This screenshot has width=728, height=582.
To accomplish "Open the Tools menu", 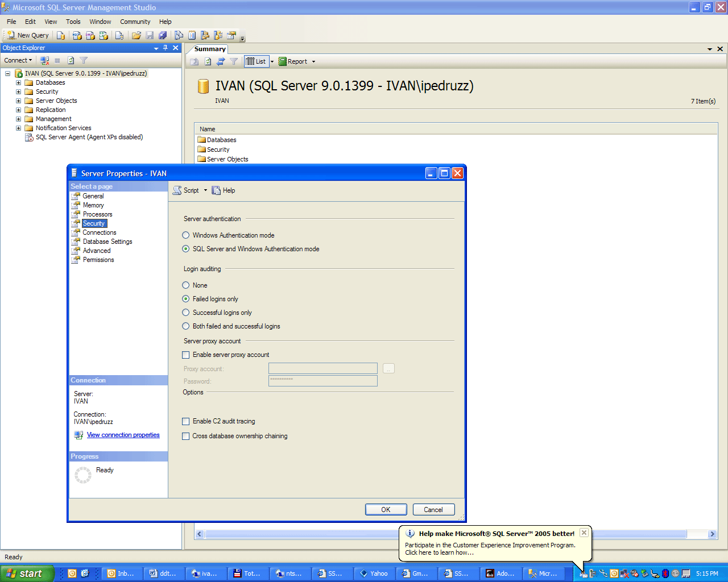I will click(x=73, y=22).
